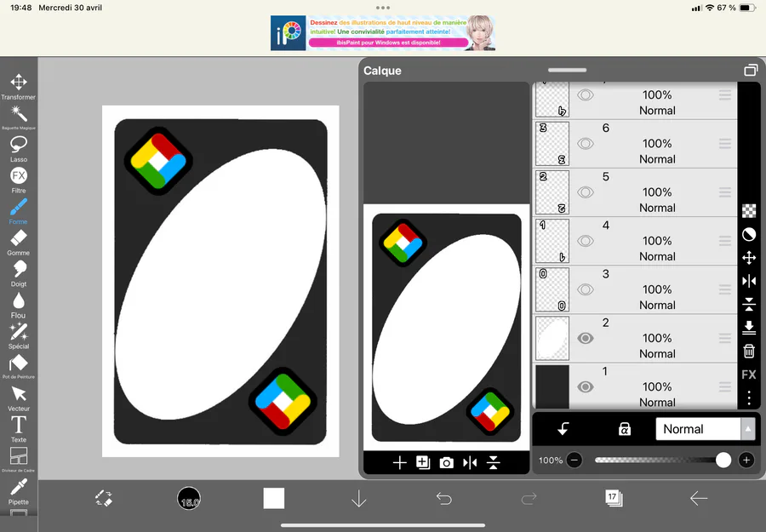This screenshot has width=766, height=532.
Task: Open the Diviseur de Cadre tool
Action: click(x=19, y=460)
